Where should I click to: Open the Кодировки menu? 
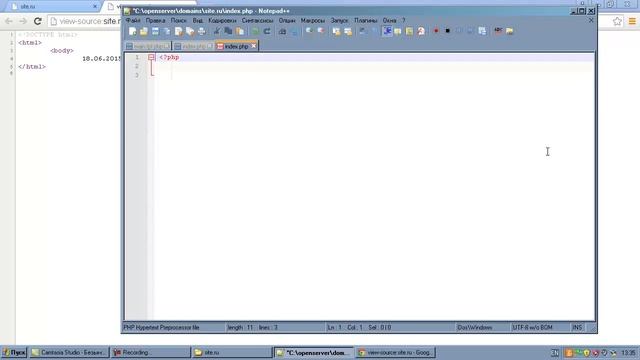click(x=222, y=20)
